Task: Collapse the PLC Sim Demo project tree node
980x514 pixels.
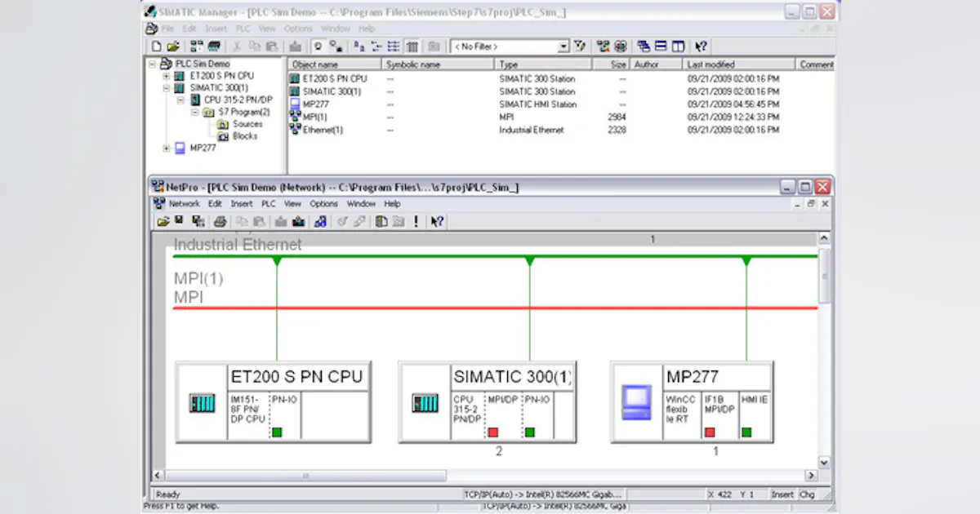Action: 153,64
